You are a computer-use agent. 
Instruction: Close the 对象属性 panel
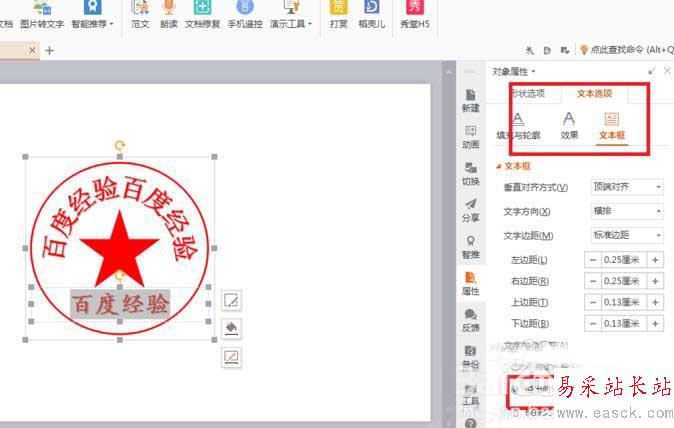click(667, 71)
